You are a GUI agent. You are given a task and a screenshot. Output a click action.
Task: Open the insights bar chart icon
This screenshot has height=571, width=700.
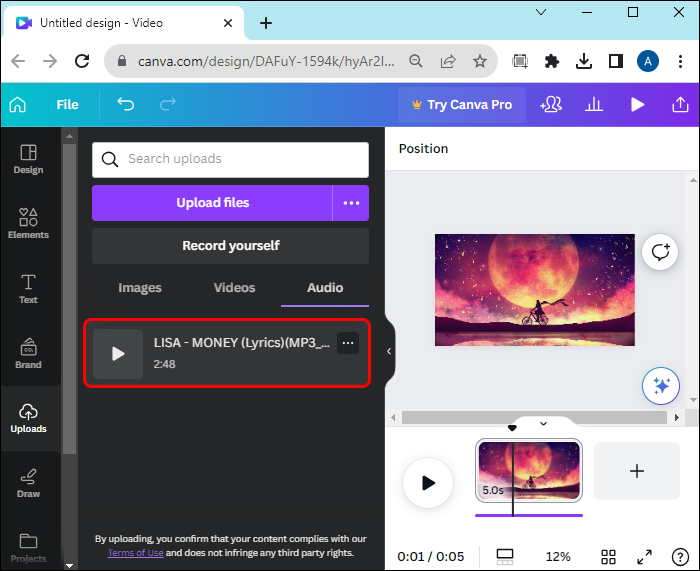tap(594, 105)
